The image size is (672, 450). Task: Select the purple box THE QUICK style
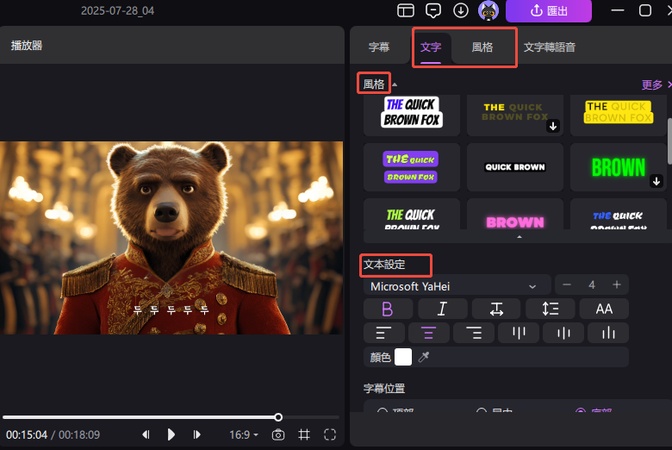click(411, 167)
